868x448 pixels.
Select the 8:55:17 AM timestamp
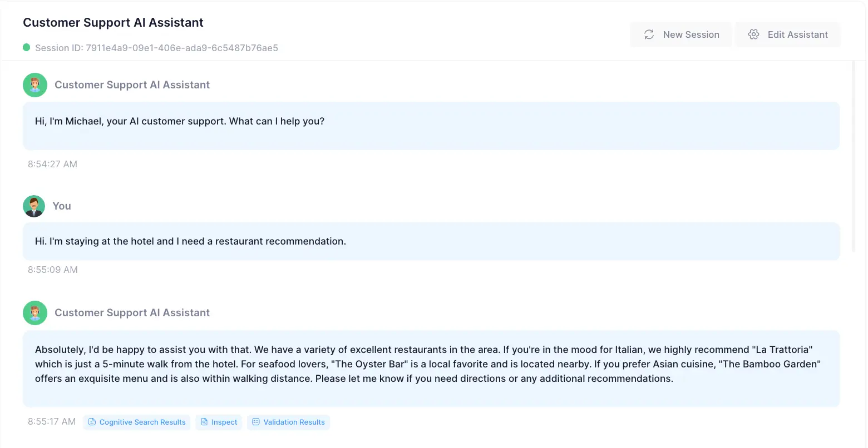tap(51, 422)
